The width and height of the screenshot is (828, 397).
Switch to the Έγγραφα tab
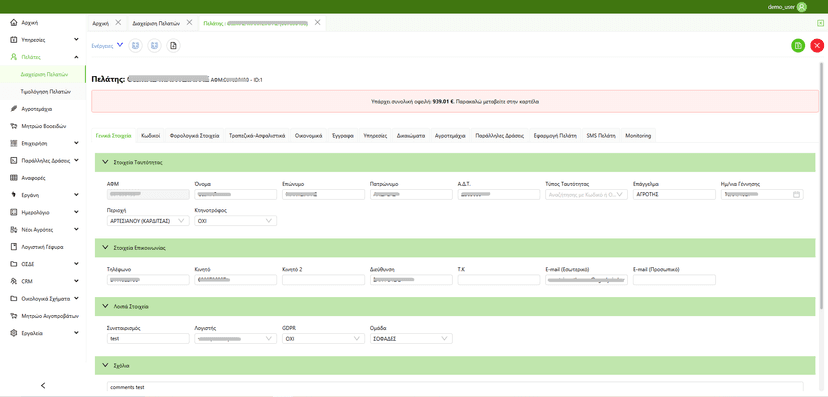tap(343, 136)
